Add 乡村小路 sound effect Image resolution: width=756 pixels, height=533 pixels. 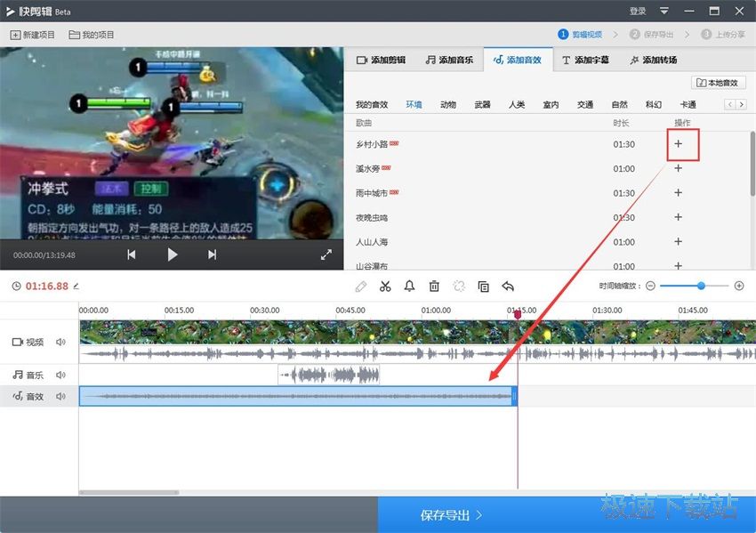[x=679, y=144]
